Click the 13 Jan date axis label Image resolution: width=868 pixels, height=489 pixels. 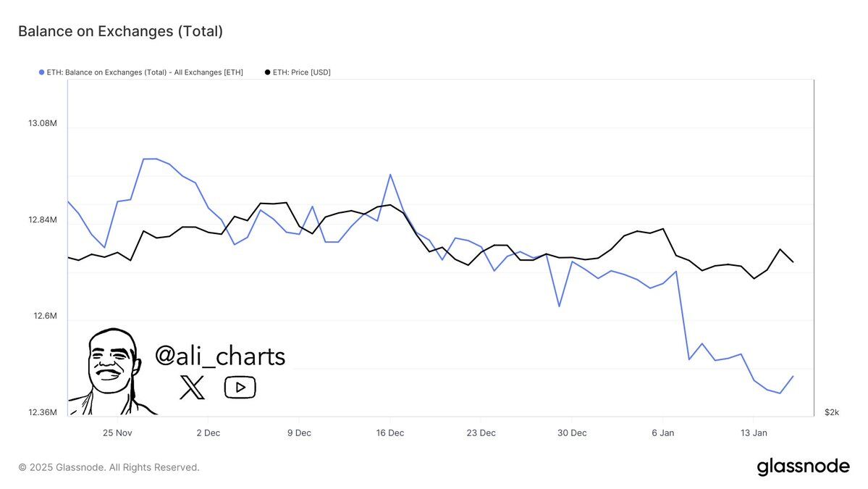pyautogui.click(x=754, y=433)
